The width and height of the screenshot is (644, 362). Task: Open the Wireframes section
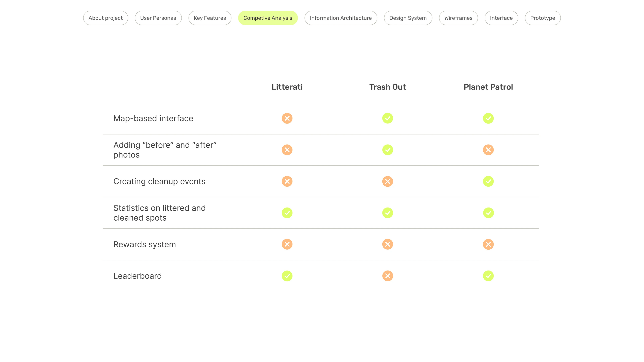pyautogui.click(x=458, y=18)
